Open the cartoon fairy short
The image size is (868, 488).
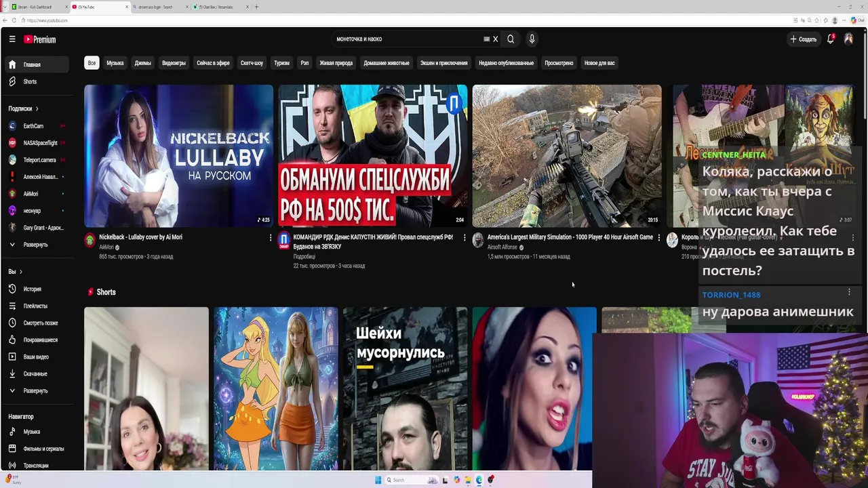(275, 388)
